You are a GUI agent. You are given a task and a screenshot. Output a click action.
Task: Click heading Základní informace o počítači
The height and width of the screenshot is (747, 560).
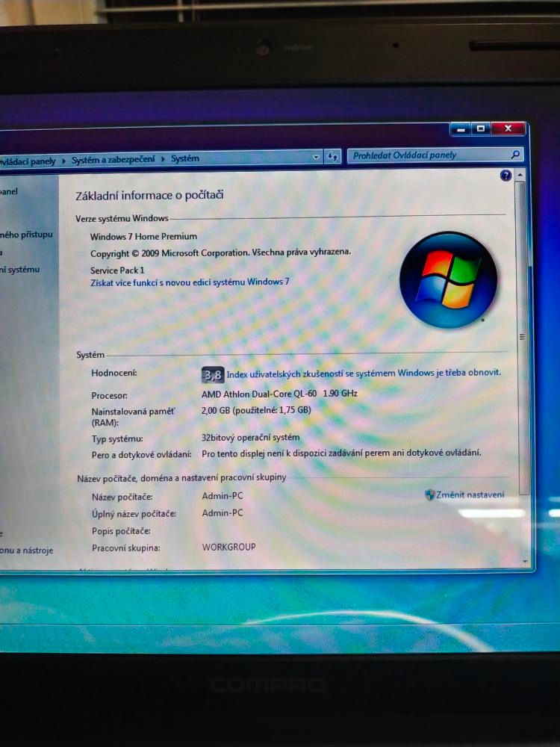coord(149,195)
